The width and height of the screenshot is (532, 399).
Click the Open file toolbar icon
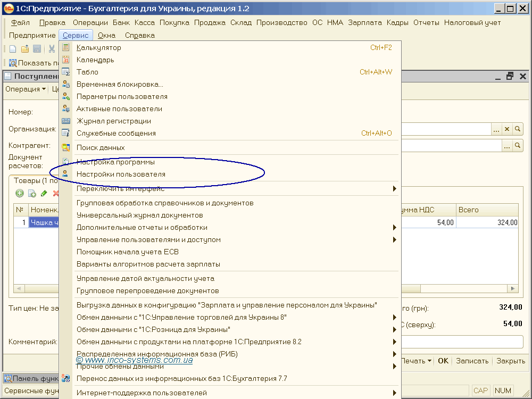pos(25,49)
